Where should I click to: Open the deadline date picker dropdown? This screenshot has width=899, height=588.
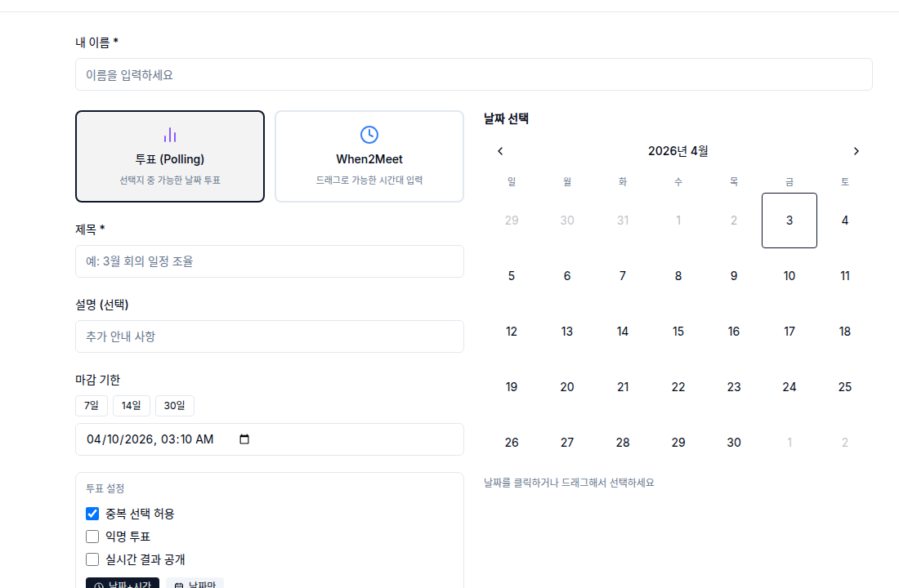(x=243, y=439)
